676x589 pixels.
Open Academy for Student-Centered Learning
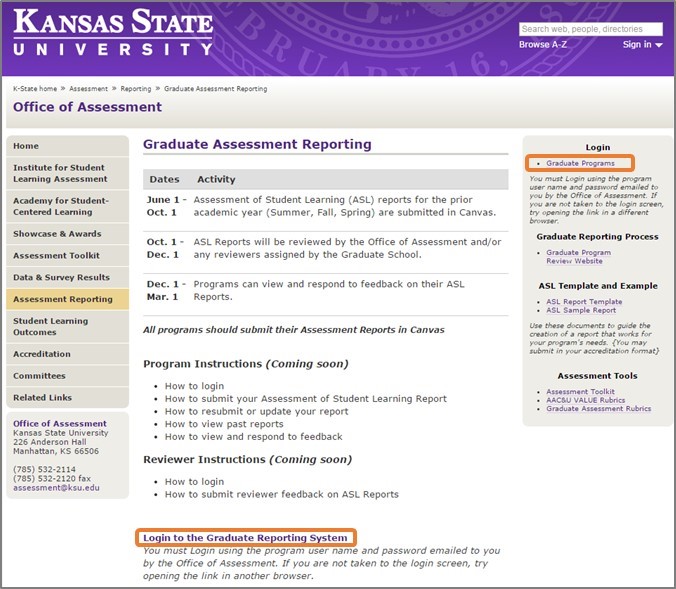point(68,206)
